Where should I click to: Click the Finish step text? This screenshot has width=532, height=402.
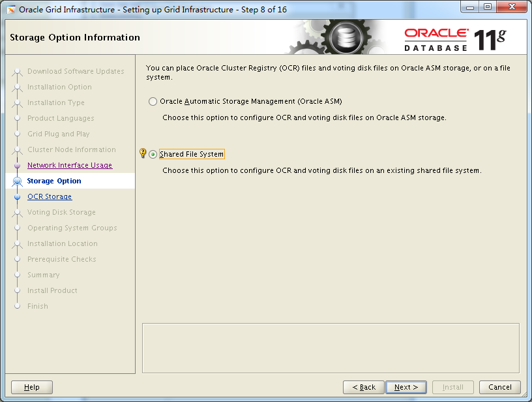point(38,306)
